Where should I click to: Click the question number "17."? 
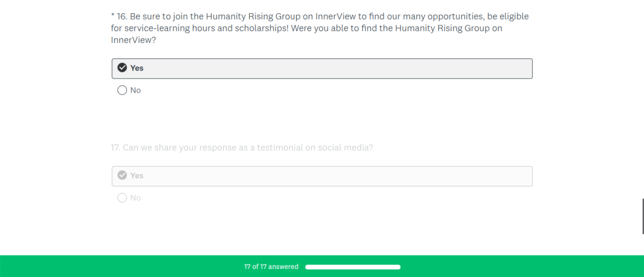(x=116, y=148)
